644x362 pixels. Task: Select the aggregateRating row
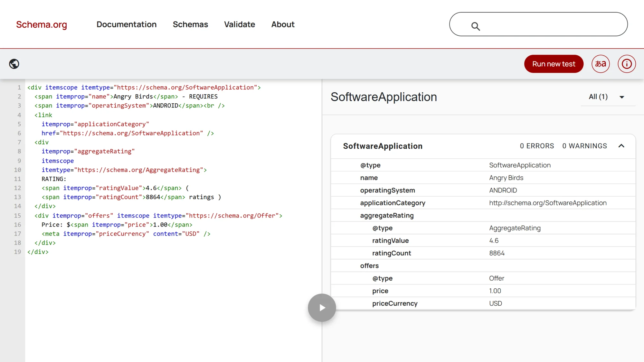[483, 216]
